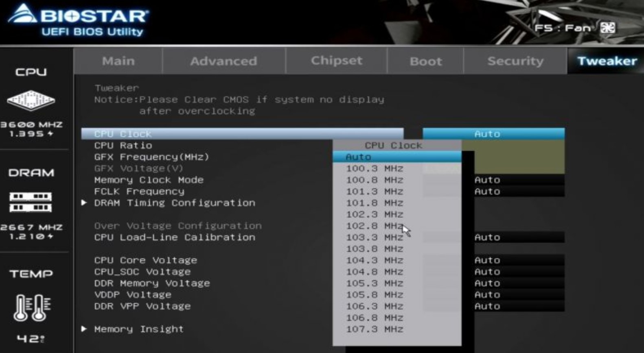Viewport: 644px width, 353px height.
Task: Click the F5 Fan icon
Action: pos(608,28)
